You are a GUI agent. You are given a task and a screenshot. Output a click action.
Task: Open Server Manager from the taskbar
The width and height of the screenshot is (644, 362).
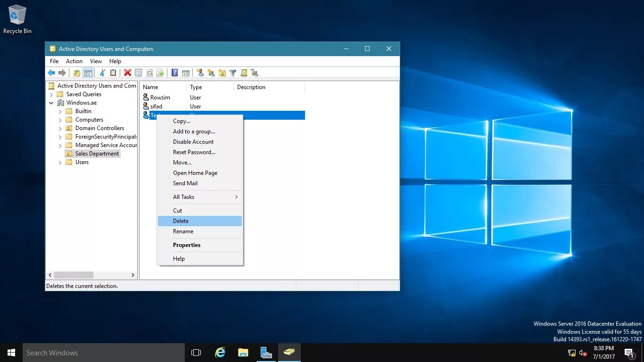click(x=266, y=353)
